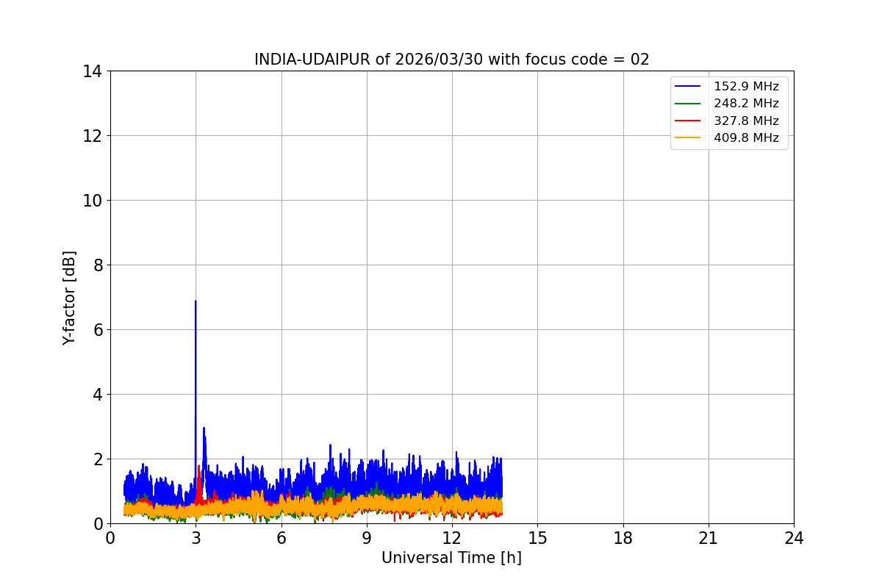This screenshot has width=882, height=588.
Task: Click the Y-factor [dB] axis label
Action: [x=69, y=298]
